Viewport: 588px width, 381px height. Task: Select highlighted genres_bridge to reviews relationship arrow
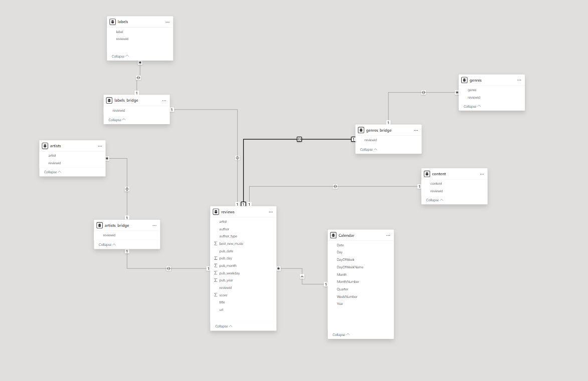(299, 139)
